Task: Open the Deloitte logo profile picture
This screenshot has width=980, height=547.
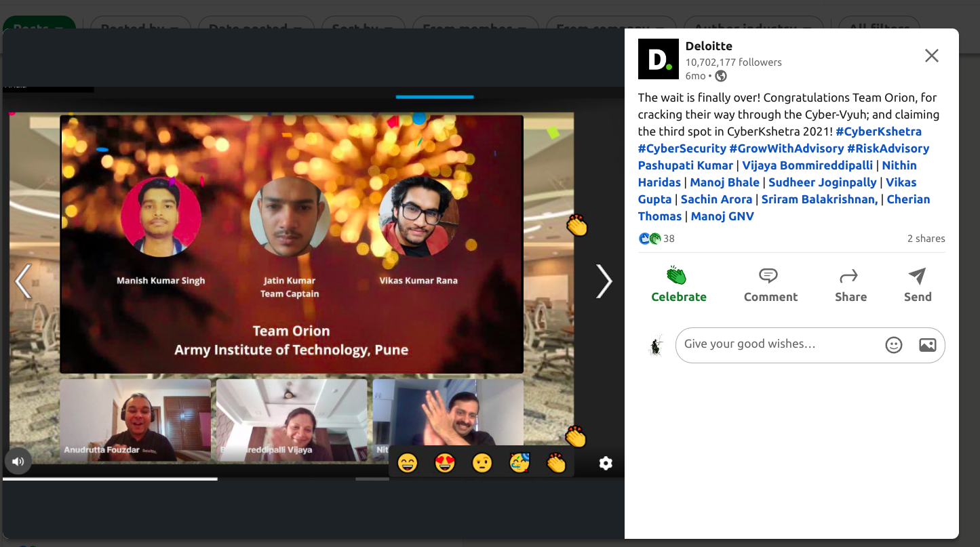Action: point(658,59)
